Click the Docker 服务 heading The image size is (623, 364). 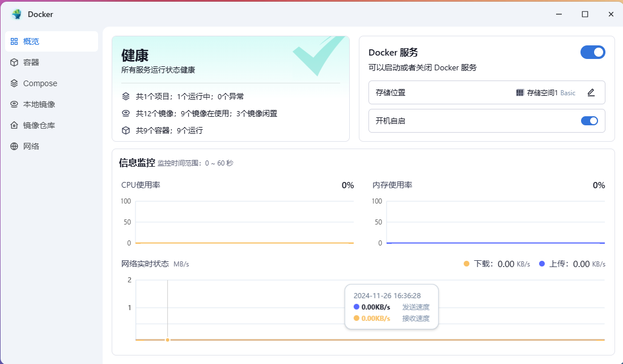tap(393, 53)
